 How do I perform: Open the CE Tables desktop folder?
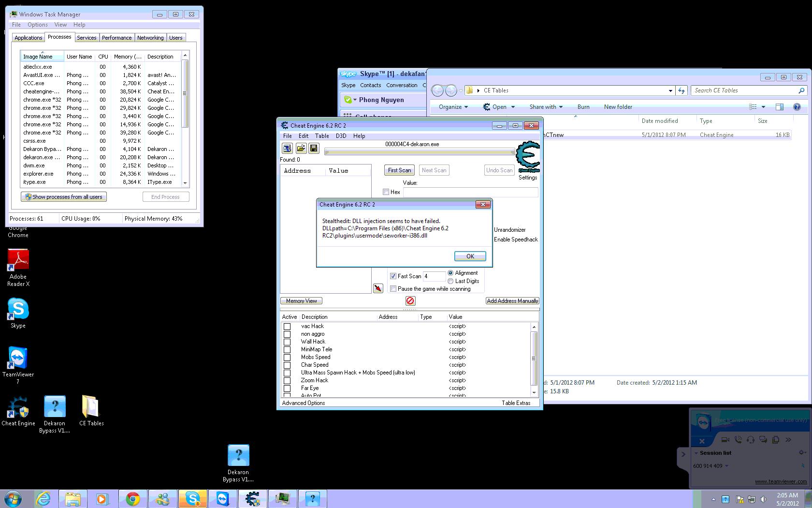click(x=91, y=411)
